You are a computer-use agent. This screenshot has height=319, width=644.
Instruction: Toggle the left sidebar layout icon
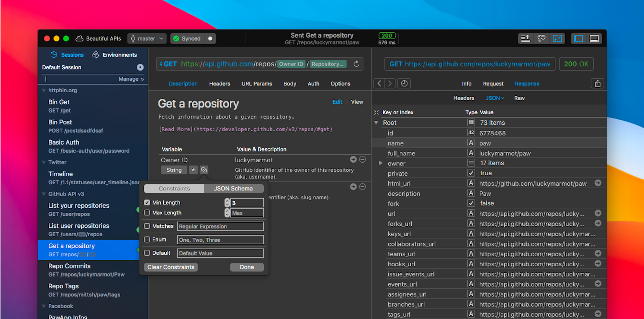click(x=578, y=38)
